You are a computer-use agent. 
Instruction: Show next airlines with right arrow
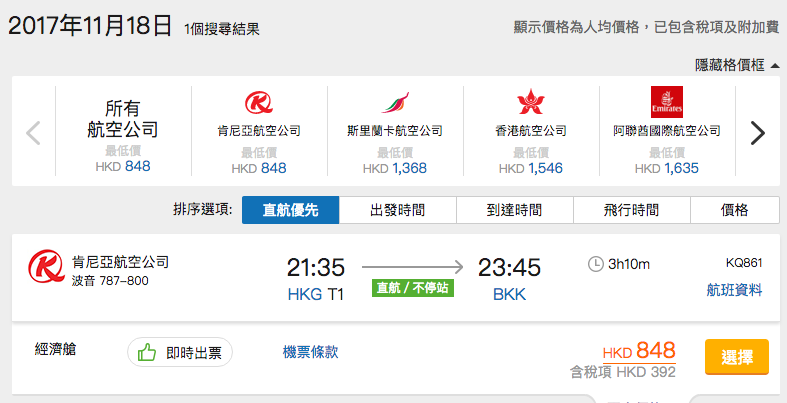[x=757, y=133]
